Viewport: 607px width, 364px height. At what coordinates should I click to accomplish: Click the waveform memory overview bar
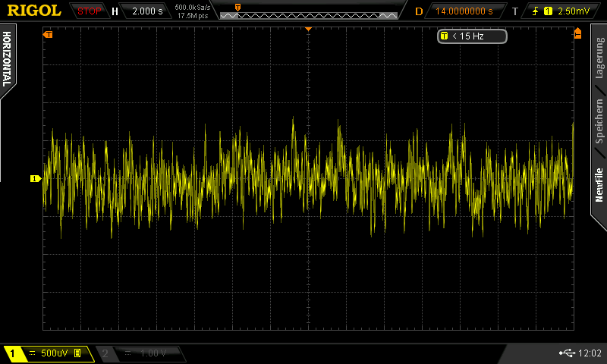click(x=309, y=15)
